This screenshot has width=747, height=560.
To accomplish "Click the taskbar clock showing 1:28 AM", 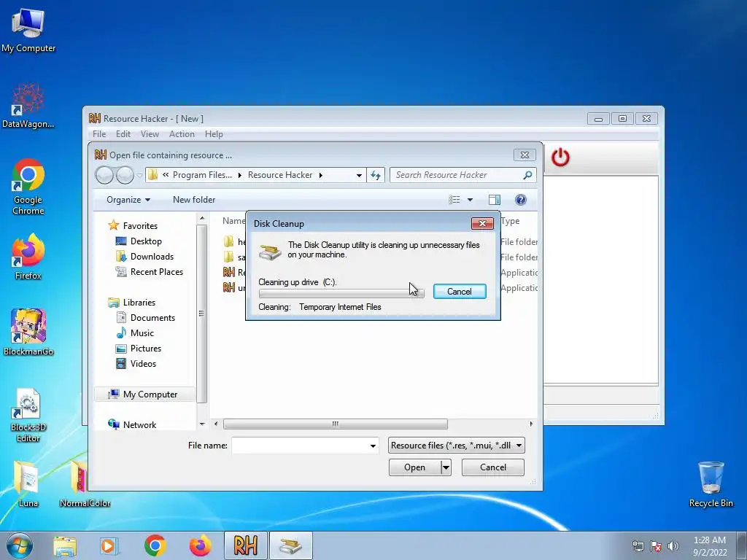I will coord(710,546).
